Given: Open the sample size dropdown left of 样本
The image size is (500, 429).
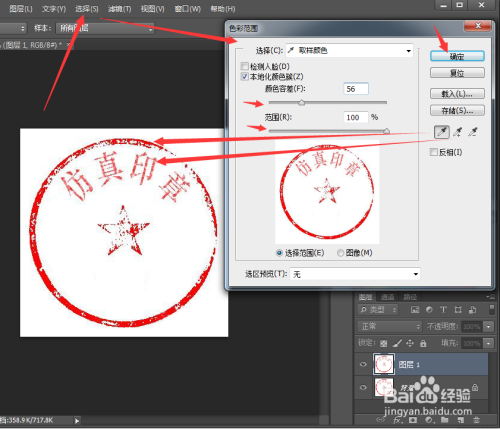Looking at the screenshot, I should [x=13, y=28].
